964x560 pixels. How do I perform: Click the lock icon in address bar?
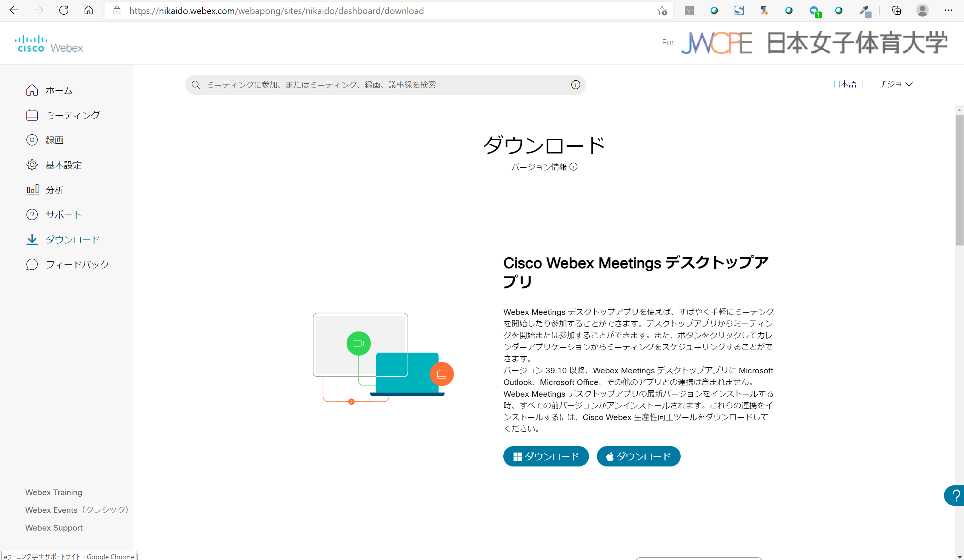point(117,11)
